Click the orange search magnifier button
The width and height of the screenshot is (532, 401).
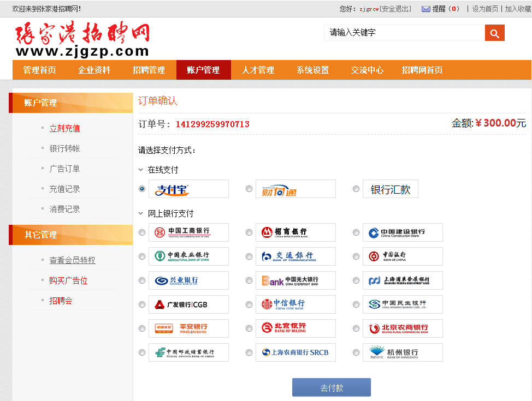[494, 33]
